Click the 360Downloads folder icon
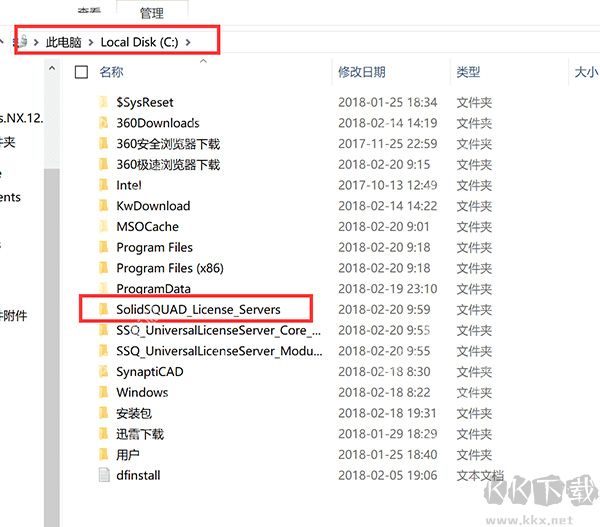The height and width of the screenshot is (527, 600). (103, 122)
